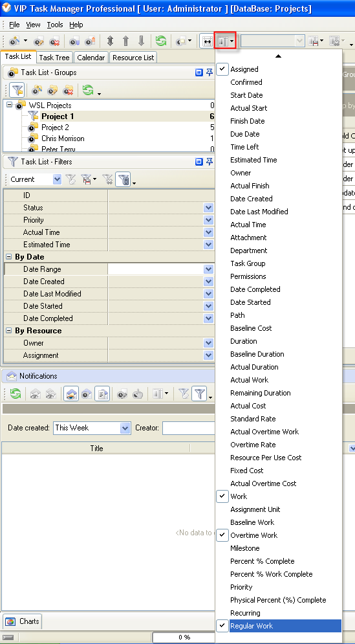Collapse the By Date filter section
Image resolution: width=355 pixels, height=644 pixels.
(8, 257)
